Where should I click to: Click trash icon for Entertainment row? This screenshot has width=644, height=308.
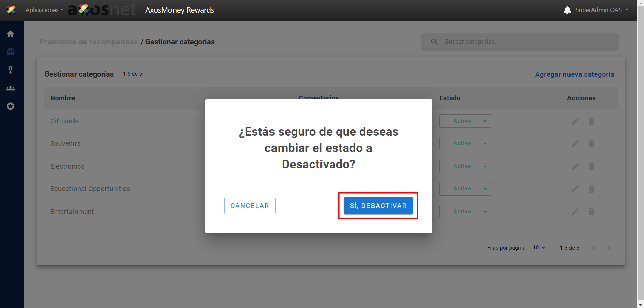point(591,212)
